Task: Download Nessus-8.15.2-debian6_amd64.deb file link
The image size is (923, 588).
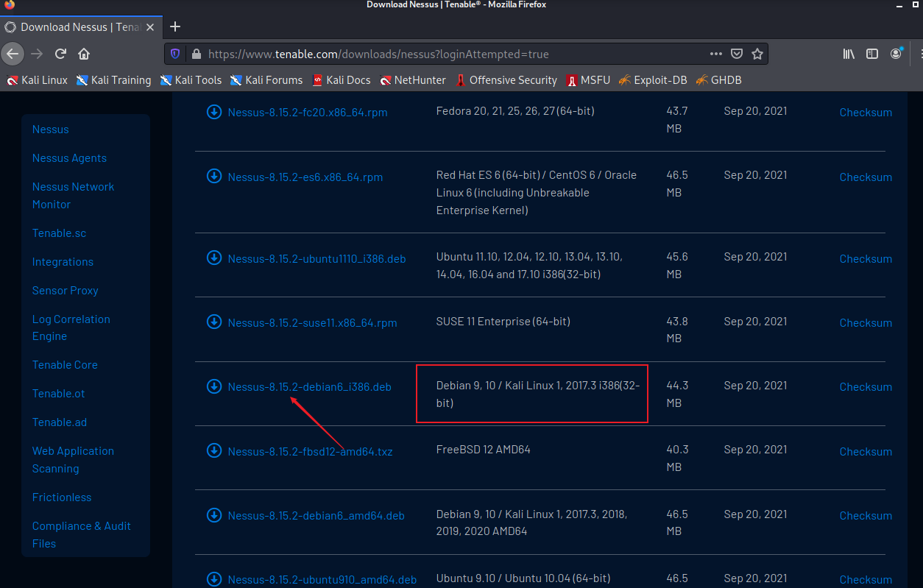Action: [316, 516]
